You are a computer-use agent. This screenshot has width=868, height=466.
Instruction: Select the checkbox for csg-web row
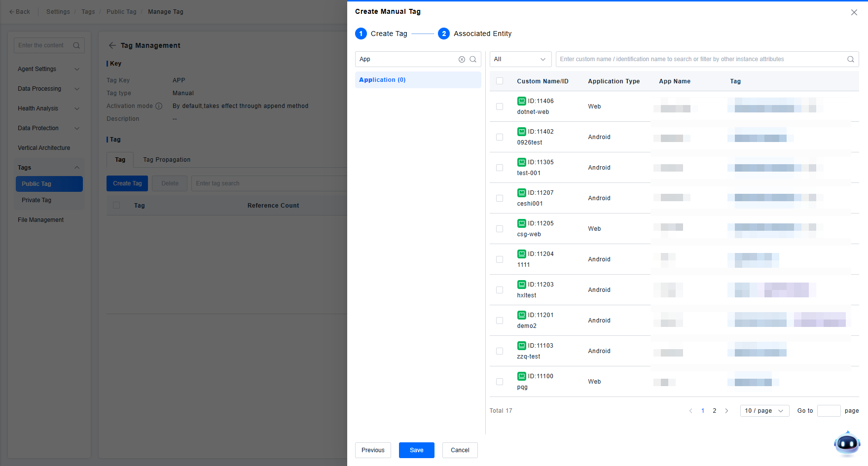[x=500, y=229]
